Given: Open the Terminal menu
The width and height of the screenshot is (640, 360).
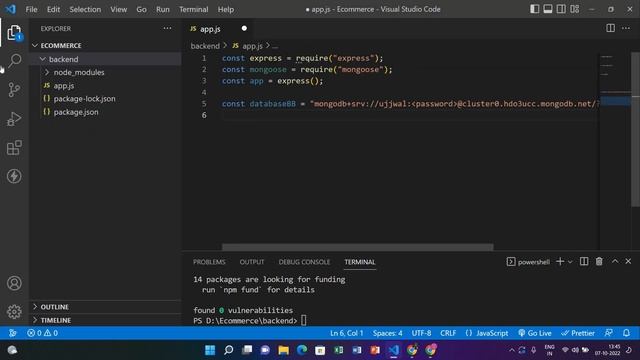Looking at the screenshot, I should 193,9.
